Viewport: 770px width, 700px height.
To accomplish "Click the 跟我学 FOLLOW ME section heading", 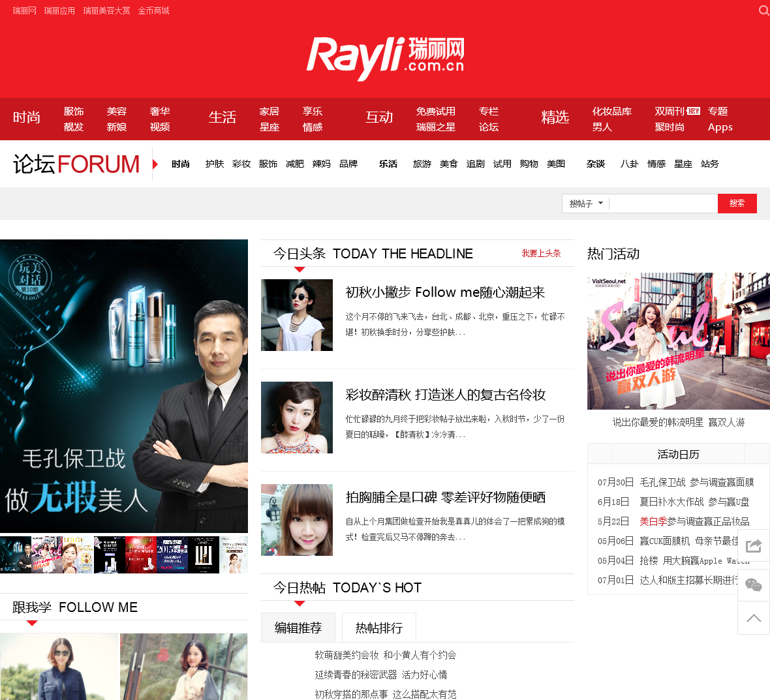I will click(75, 607).
